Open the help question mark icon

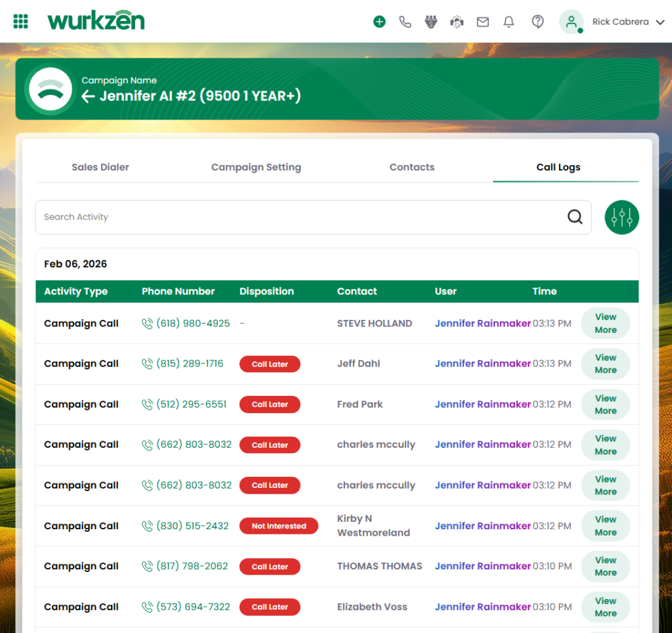coord(537,22)
